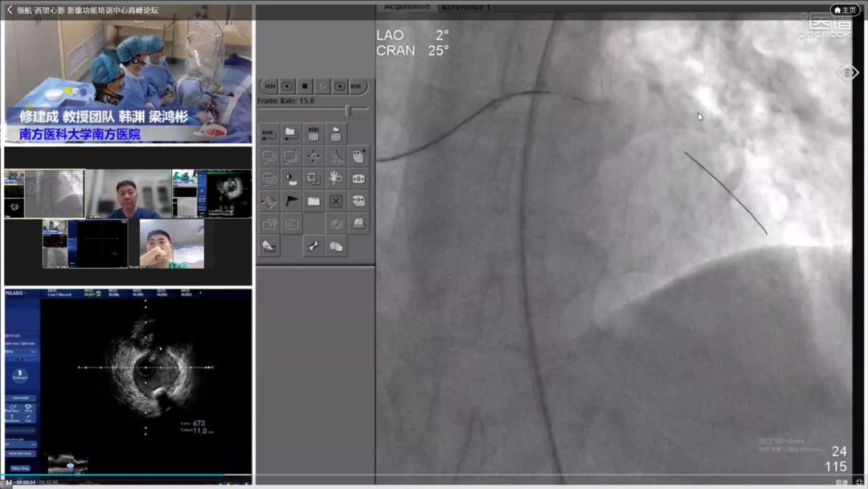The image size is (868, 489).
Task: Go back using the top-left arrow
Action: tap(10, 10)
